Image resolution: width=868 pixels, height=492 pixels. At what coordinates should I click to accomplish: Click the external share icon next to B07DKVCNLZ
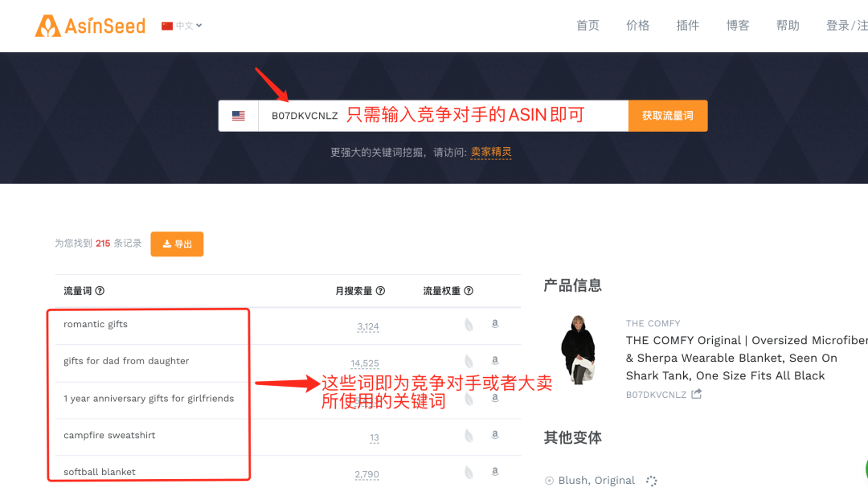[695, 395]
